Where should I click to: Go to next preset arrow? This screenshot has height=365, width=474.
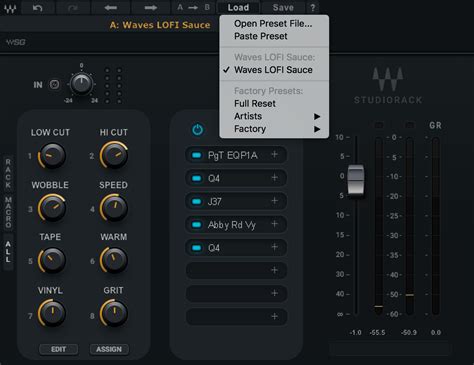pos(151,7)
